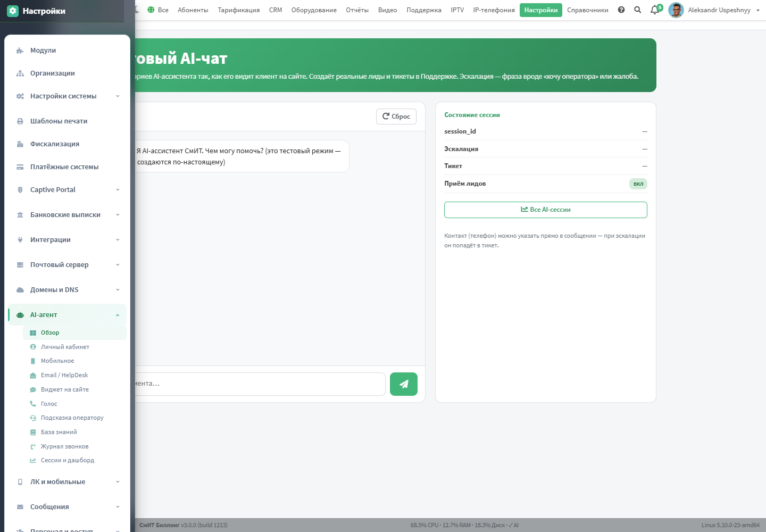This screenshot has height=532, width=766.
Task: Open Email / HelpDesk submenu item
Action: point(64,375)
